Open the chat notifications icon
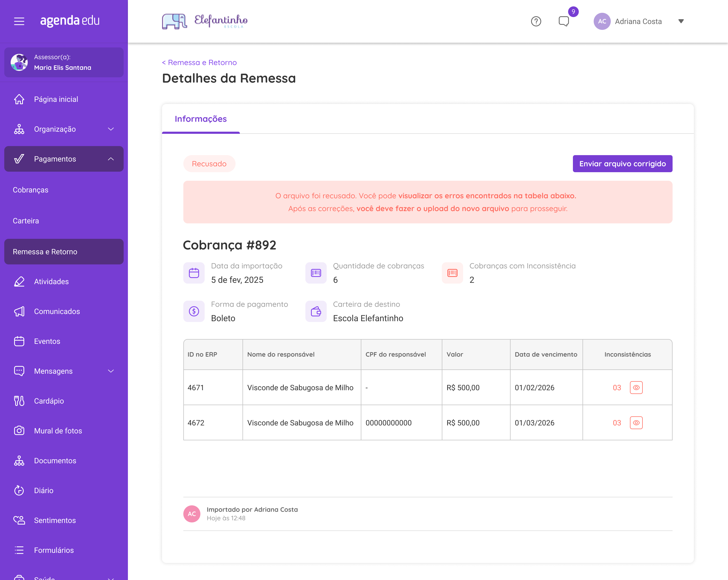 click(x=564, y=21)
